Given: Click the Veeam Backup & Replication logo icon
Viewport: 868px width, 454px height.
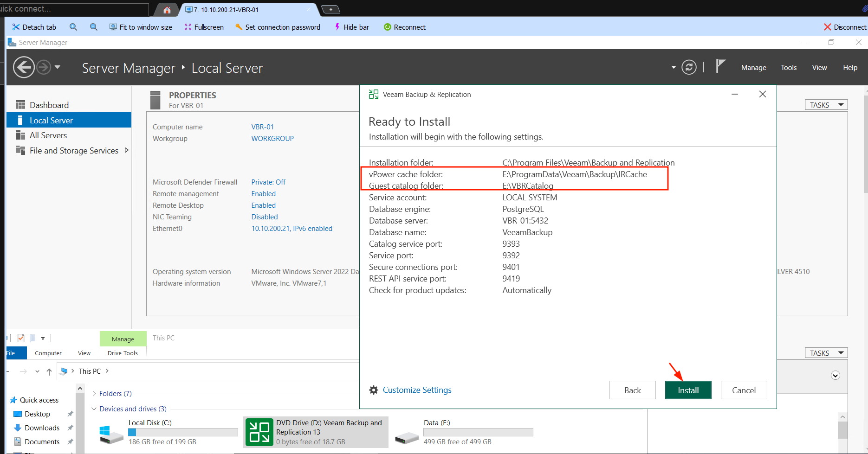Looking at the screenshot, I should pos(374,94).
